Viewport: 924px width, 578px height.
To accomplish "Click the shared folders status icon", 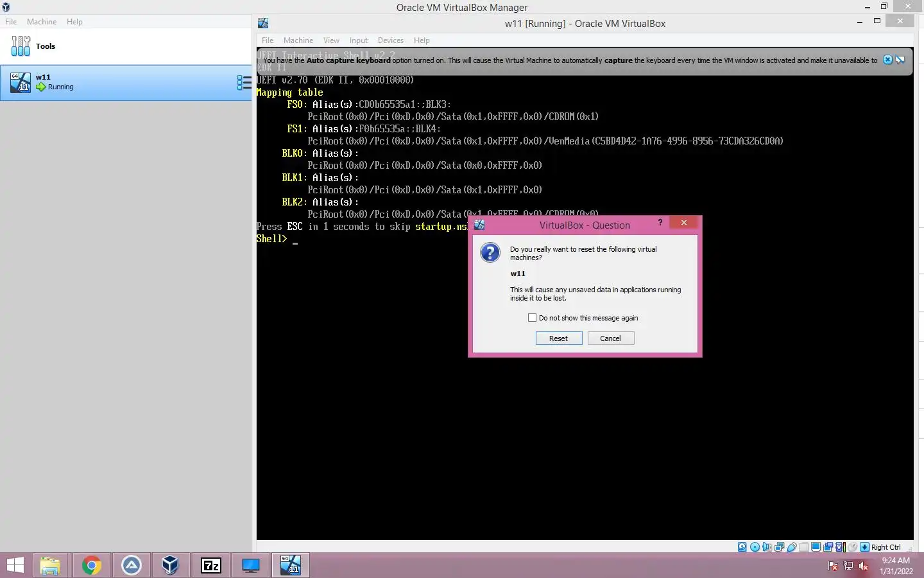I will point(804,547).
